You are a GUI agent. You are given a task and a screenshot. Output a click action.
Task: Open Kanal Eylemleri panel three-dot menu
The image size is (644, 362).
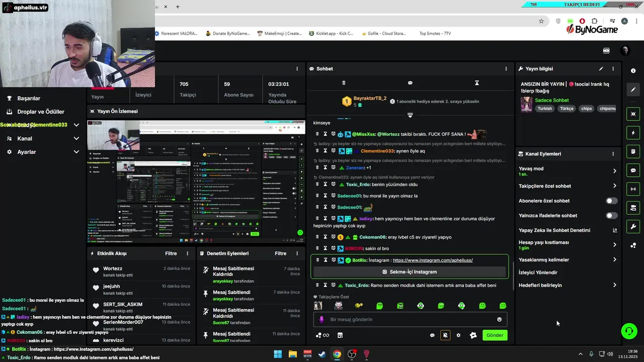click(x=613, y=154)
